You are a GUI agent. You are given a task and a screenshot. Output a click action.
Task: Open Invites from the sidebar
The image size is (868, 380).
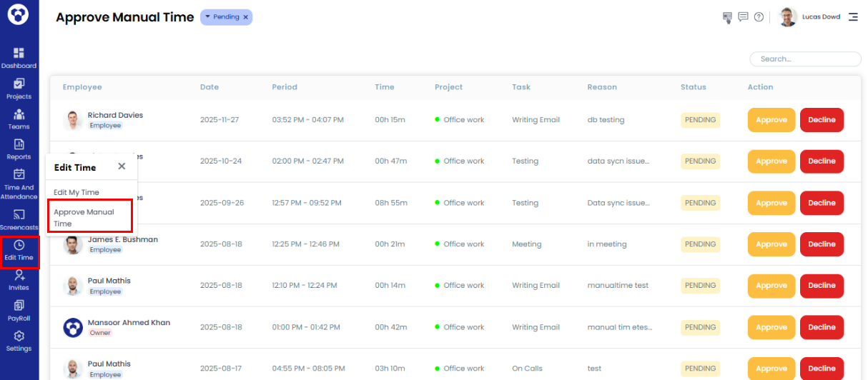click(19, 280)
